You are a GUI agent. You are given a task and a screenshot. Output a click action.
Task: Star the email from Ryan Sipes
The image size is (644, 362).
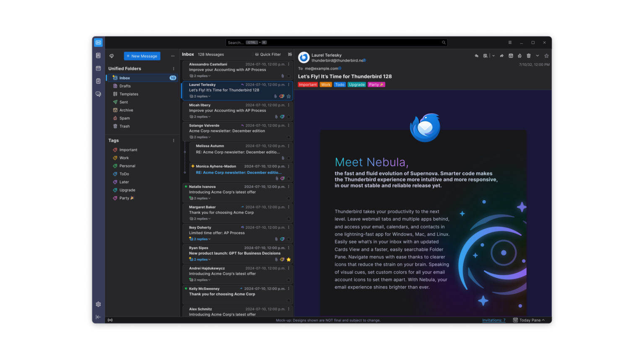[288, 259]
